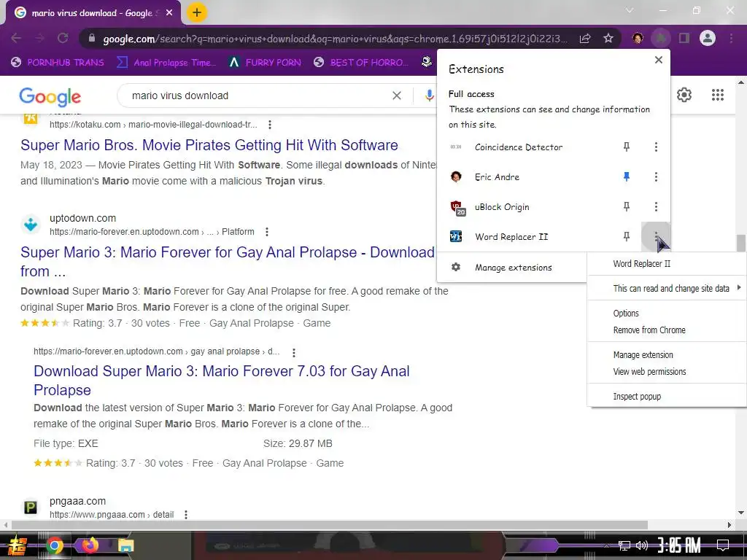The width and height of the screenshot is (747, 560).
Task: Open a new tab
Action: 197,12
